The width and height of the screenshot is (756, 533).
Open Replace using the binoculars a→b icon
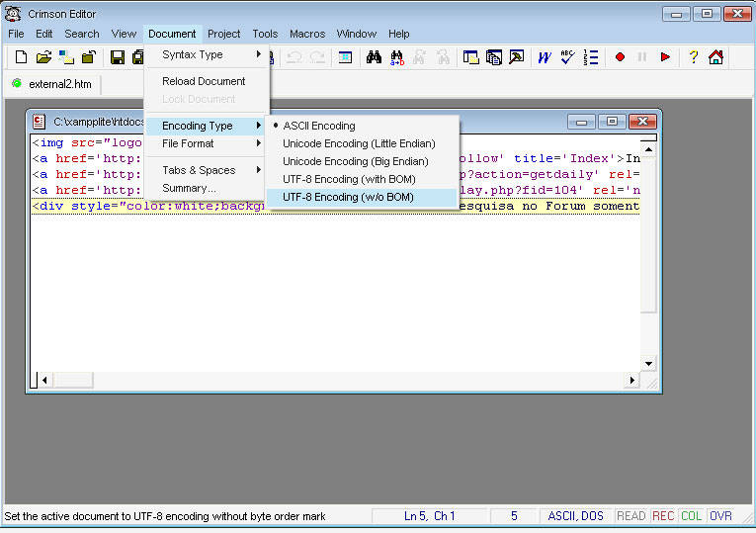(x=397, y=57)
